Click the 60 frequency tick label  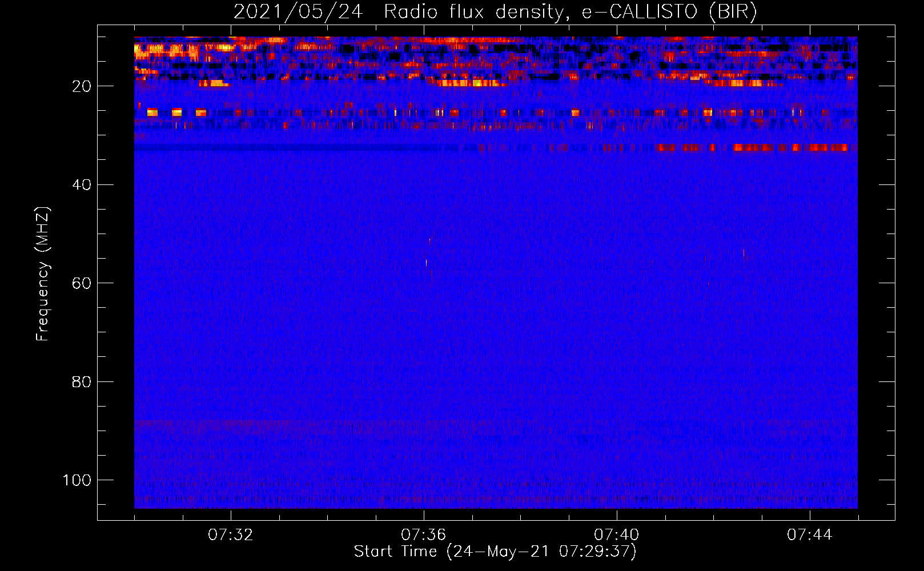pos(82,283)
